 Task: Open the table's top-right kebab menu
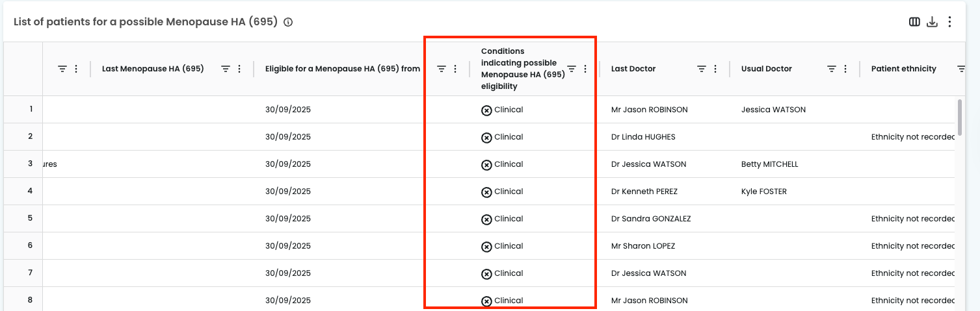(x=949, y=22)
